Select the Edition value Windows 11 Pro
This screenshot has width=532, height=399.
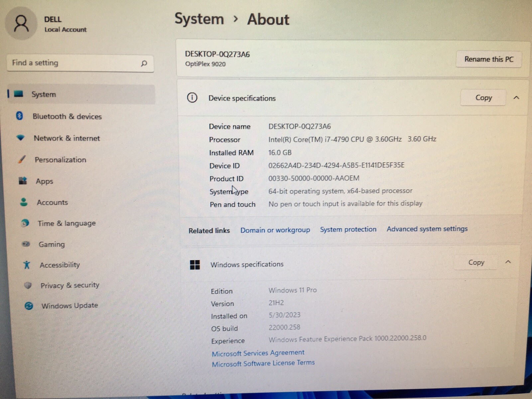(x=292, y=290)
